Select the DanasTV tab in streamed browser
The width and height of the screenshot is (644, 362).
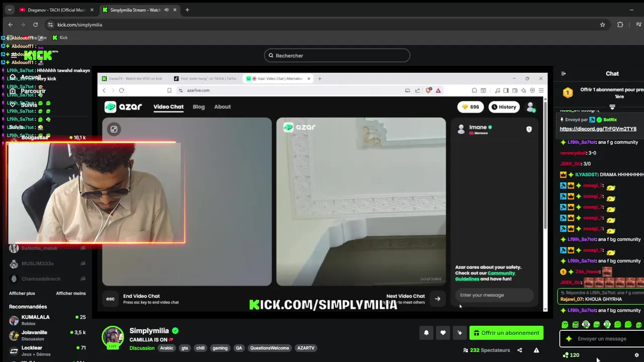click(x=132, y=78)
